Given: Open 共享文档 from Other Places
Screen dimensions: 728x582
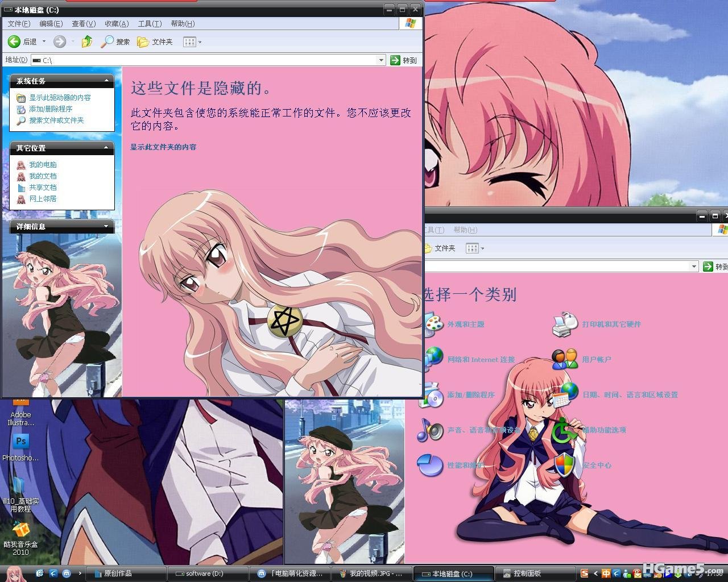Looking at the screenshot, I should (x=43, y=188).
